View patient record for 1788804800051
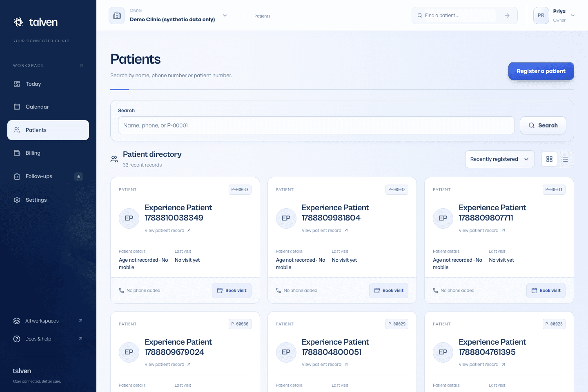The image size is (588, 392). tap(325, 364)
